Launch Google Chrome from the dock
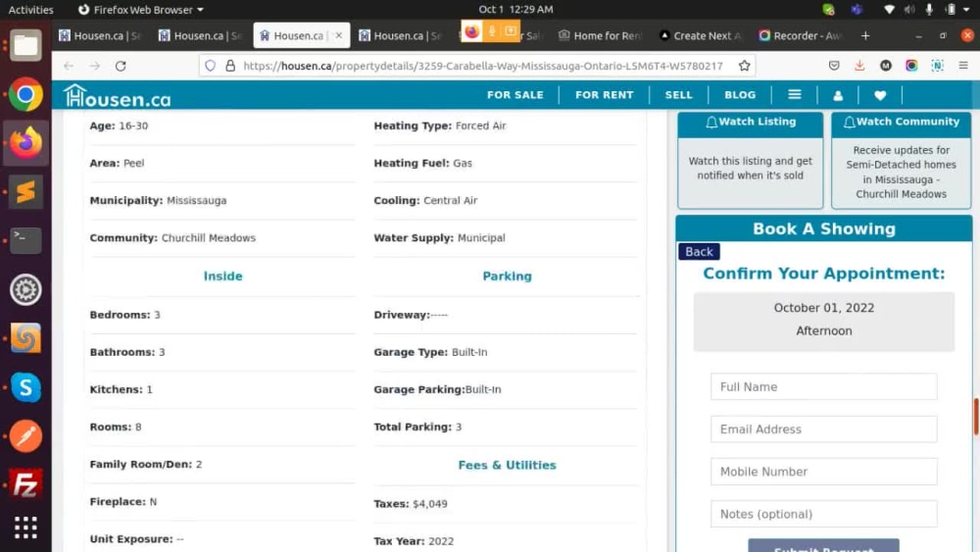Viewport: 980px width, 552px height. pos(25,94)
